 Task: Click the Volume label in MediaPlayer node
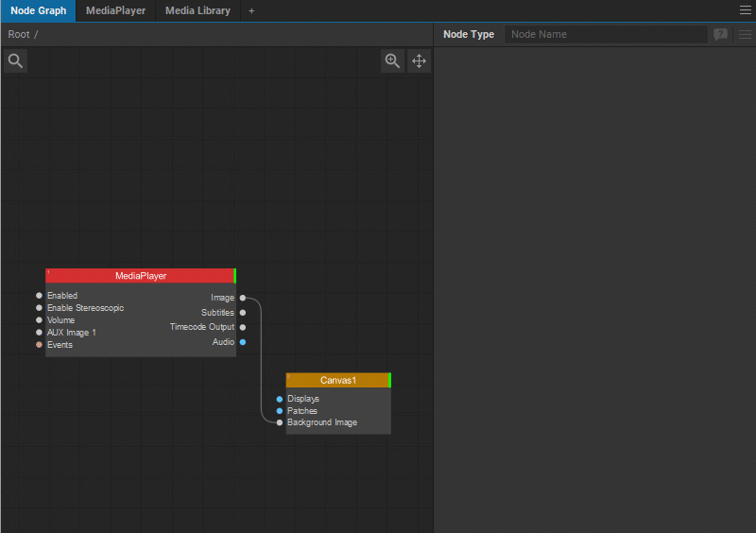pyautogui.click(x=60, y=319)
